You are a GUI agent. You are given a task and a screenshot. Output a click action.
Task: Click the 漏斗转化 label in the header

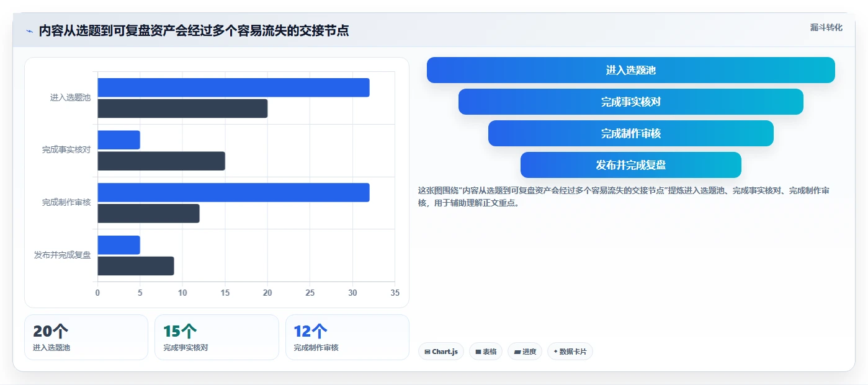[x=826, y=28]
